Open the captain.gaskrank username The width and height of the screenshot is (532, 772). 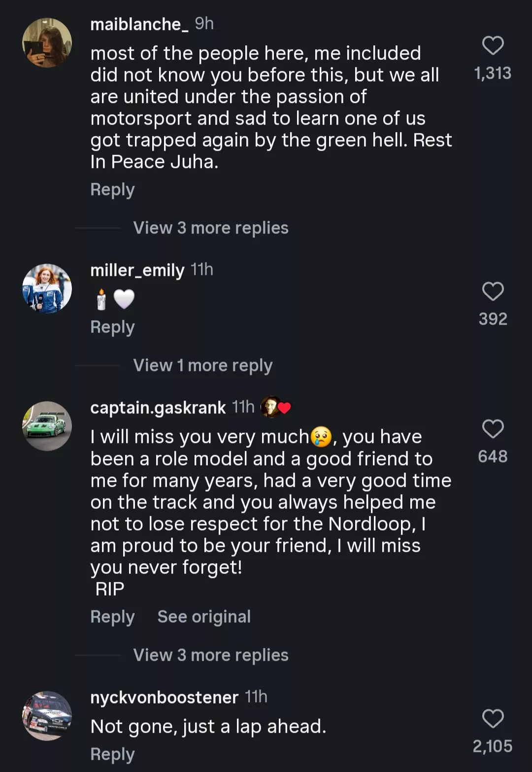coord(158,407)
